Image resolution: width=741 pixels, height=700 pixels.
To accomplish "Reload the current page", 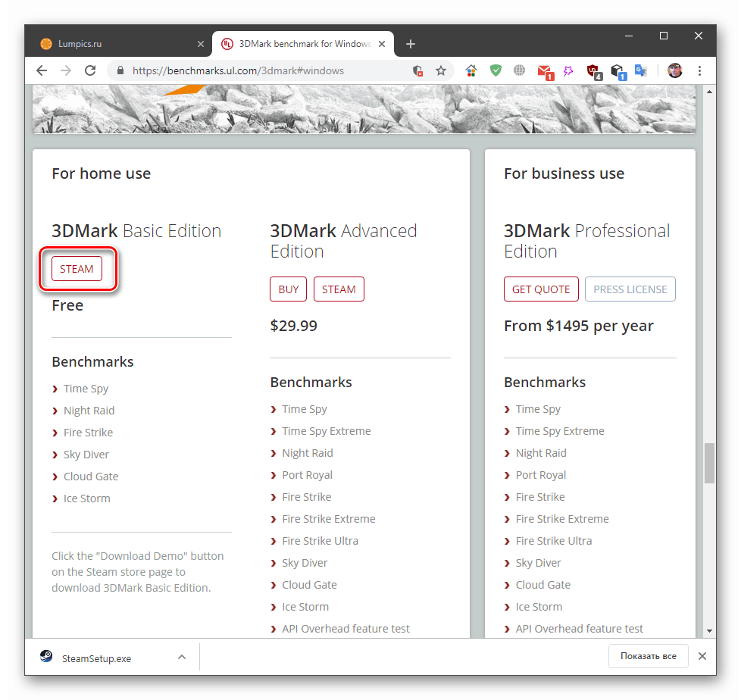I will point(90,71).
